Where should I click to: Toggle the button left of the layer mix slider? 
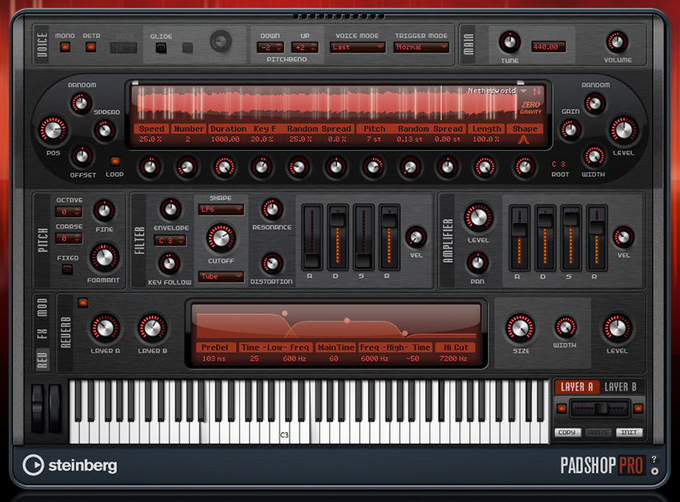(562, 408)
